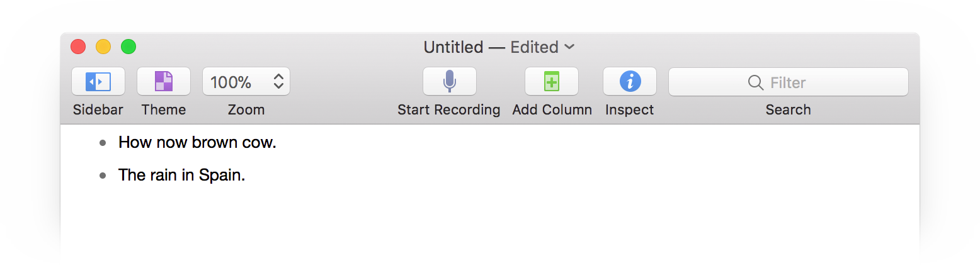980x268 pixels.
Task: Click the Add Column label text
Action: (552, 110)
